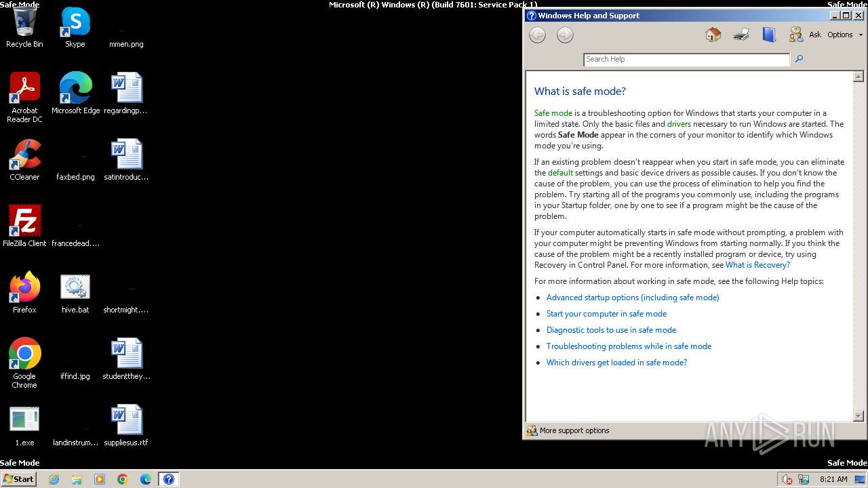Select the satintroduc... Word document
Viewport: 868px width, 488px height.
click(x=126, y=161)
